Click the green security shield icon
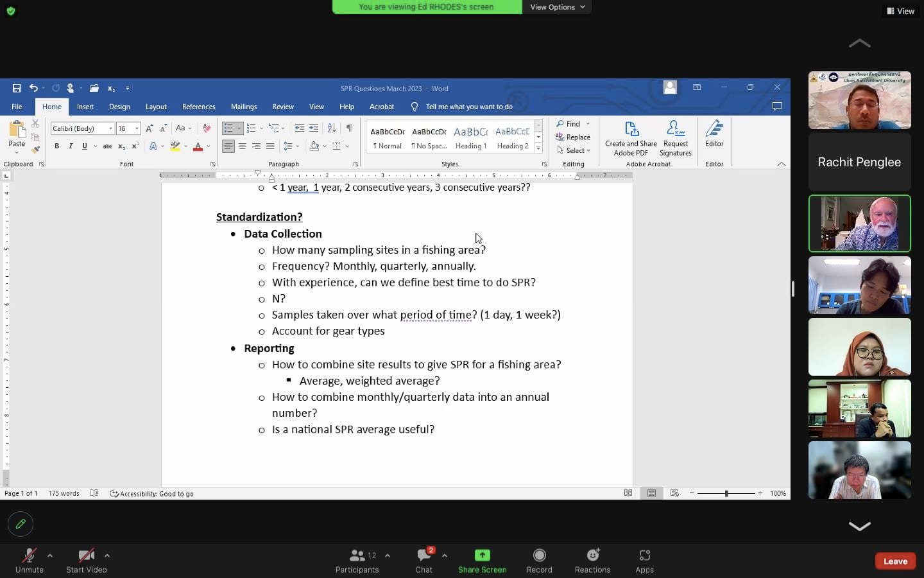 click(x=10, y=11)
